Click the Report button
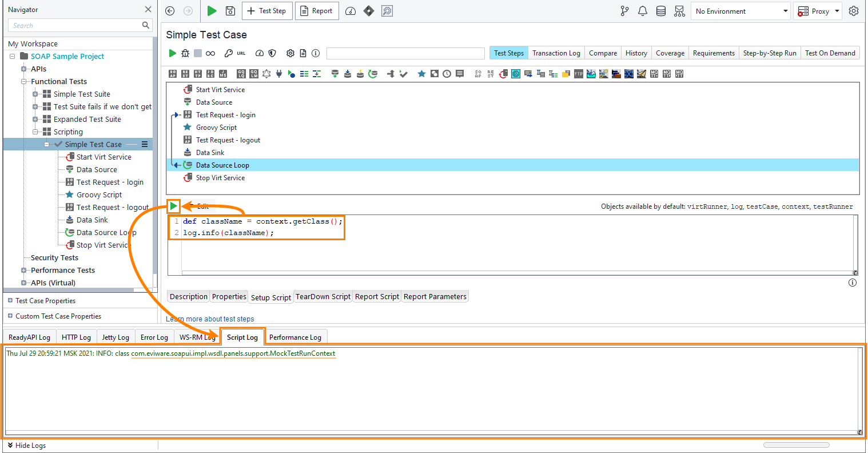The height and width of the screenshot is (453, 868). coord(317,11)
